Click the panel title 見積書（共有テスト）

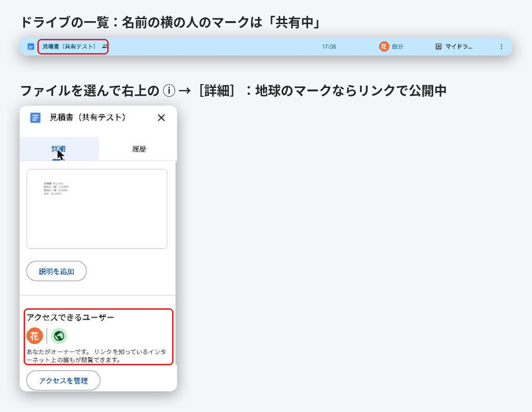pos(88,118)
